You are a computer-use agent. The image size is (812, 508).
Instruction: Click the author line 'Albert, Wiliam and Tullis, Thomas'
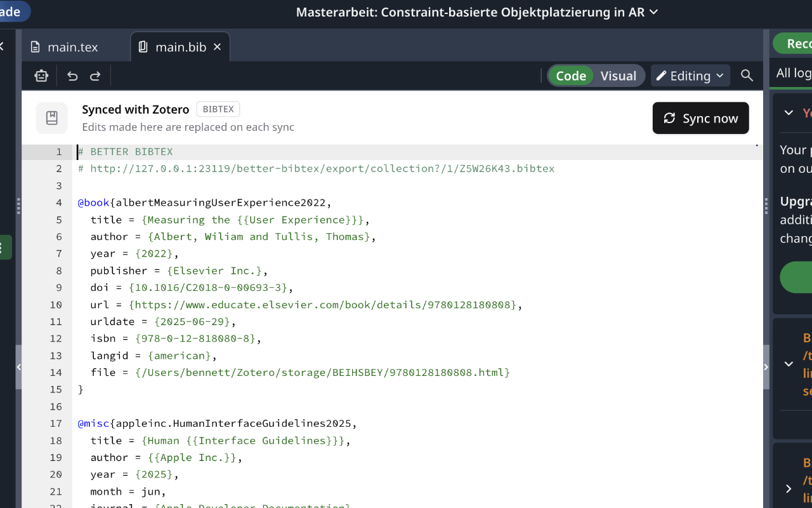[233, 237]
